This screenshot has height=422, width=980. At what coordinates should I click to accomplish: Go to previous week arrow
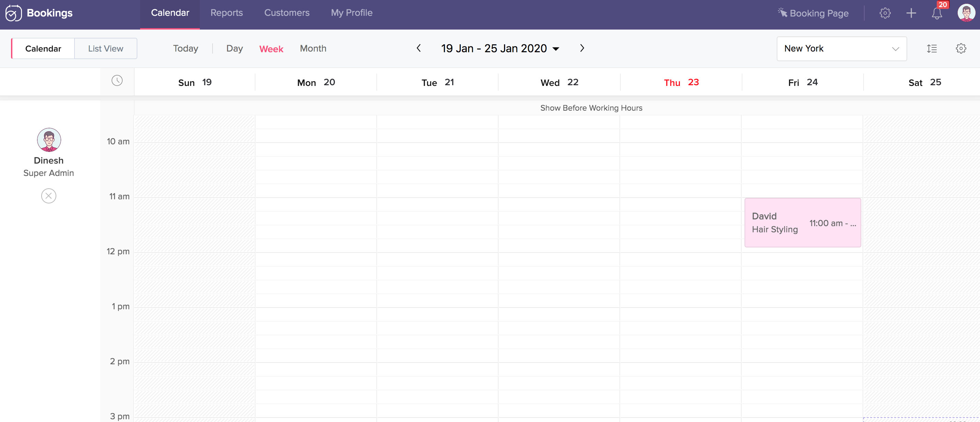(419, 48)
